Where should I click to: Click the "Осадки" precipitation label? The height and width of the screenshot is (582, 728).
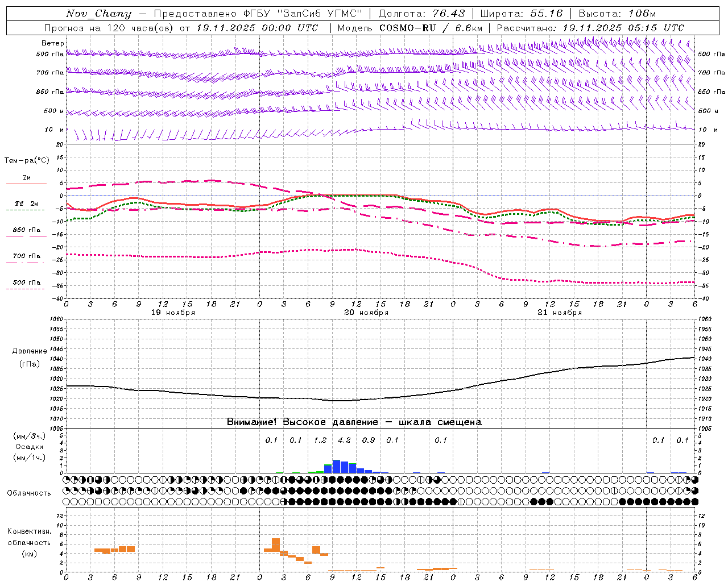point(30,447)
